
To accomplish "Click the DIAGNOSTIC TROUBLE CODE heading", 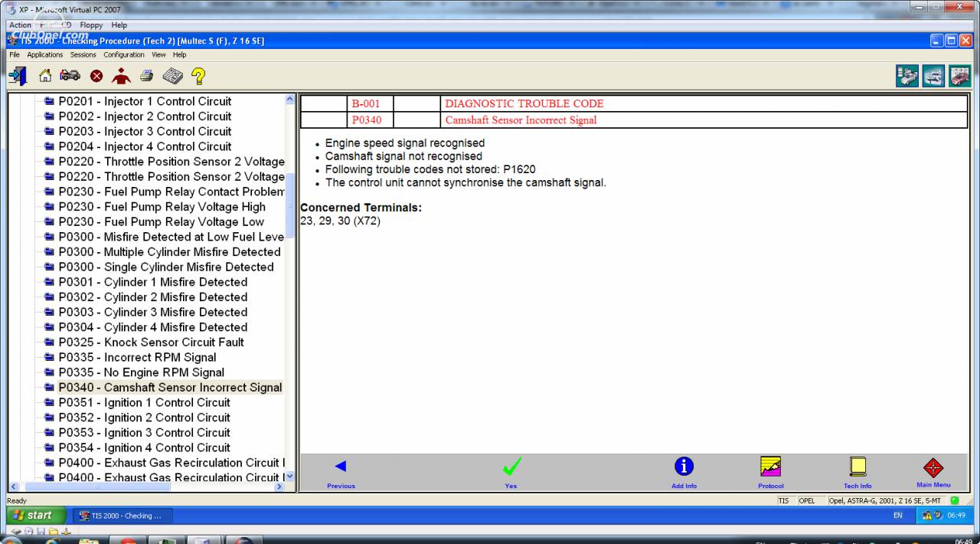I will click(x=524, y=103).
